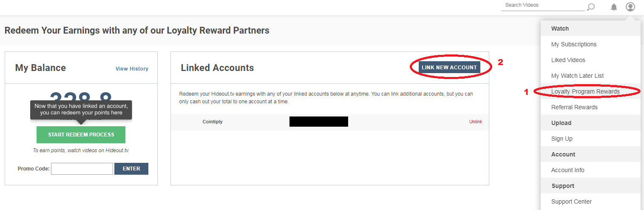Screen dimensions: 644x210
Task: Go to Support Center
Action: [x=571, y=201]
